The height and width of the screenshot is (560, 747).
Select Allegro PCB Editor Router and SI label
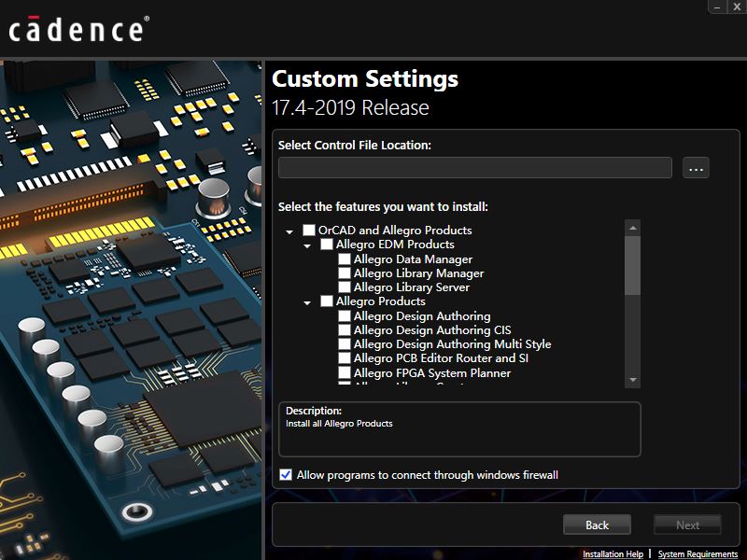click(441, 358)
